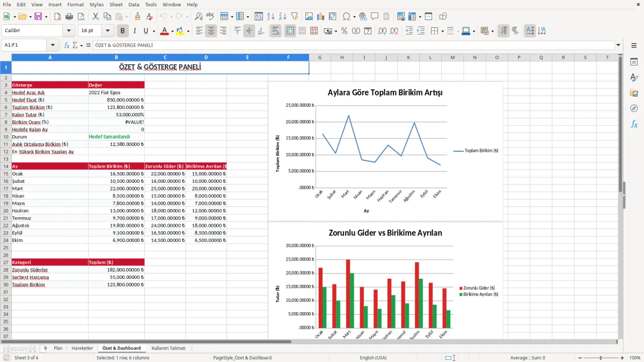Toggle Merge and Center Cells
644x362 pixels.
tap(290, 31)
